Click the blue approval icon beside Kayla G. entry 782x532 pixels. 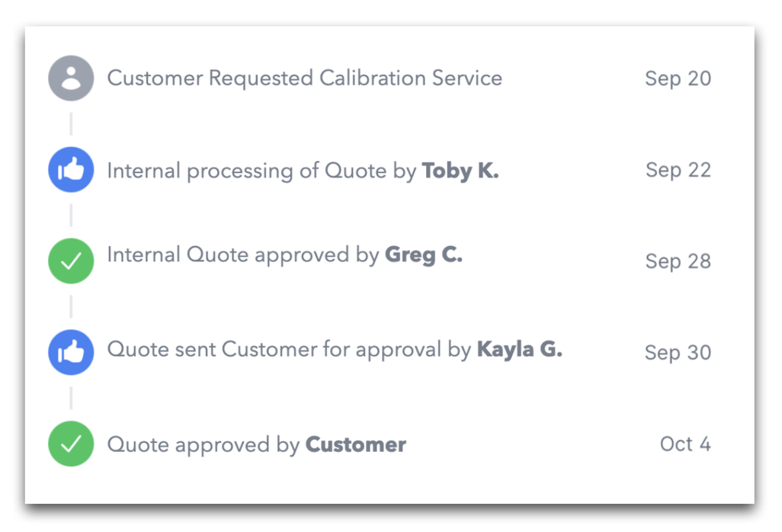70,352
